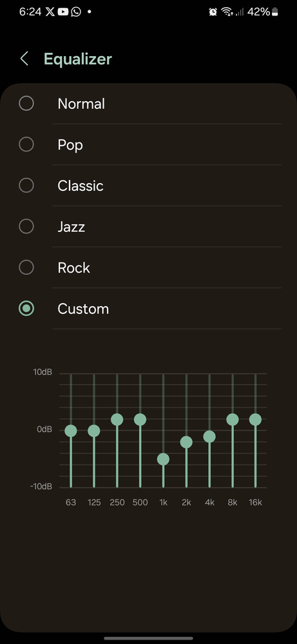Tap the alarm icon in status bar
The height and width of the screenshot is (644, 297).
213,12
